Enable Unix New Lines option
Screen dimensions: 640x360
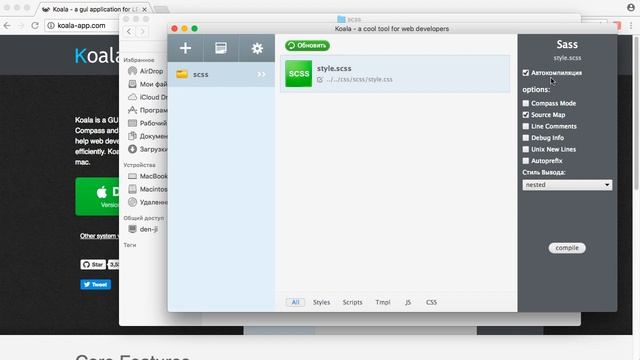coord(526,149)
